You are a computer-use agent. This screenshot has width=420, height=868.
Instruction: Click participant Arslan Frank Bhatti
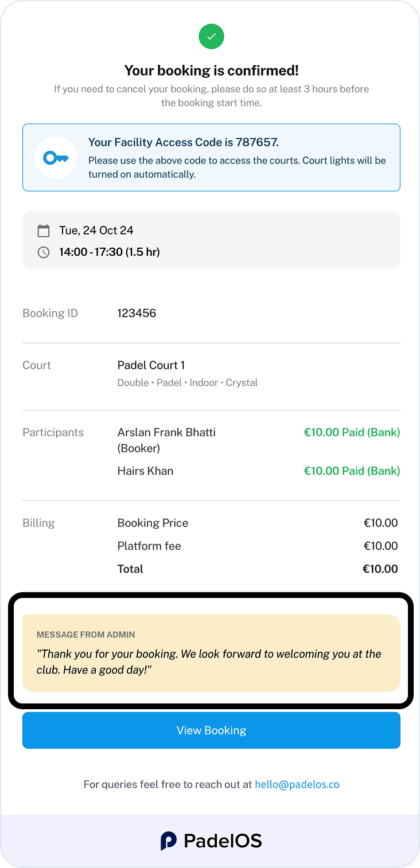tap(166, 432)
